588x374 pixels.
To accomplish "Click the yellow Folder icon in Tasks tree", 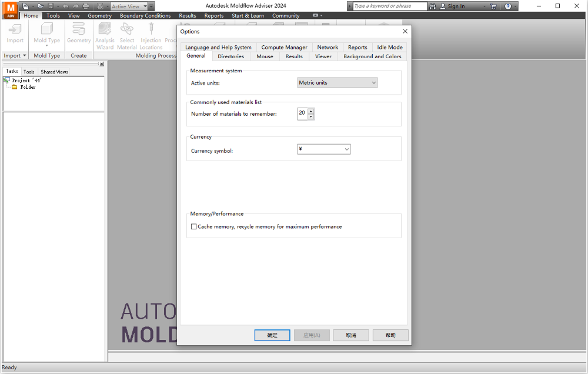I will click(x=15, y=87).
